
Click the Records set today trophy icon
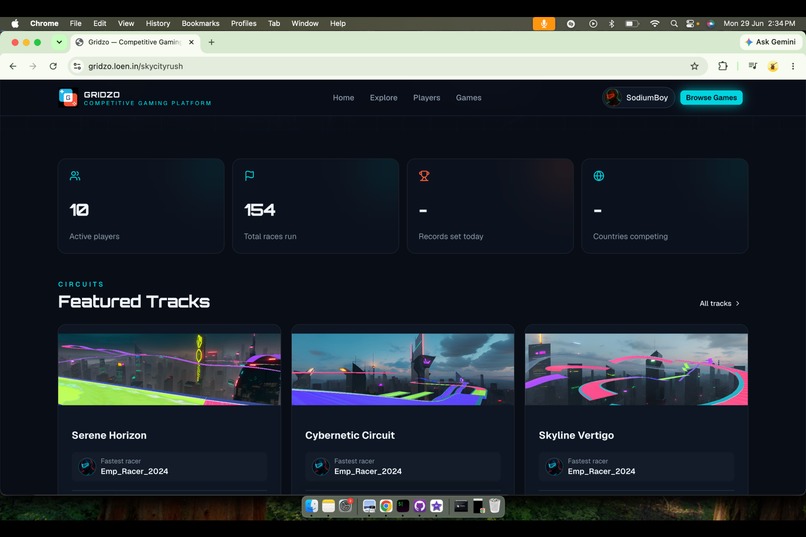tap(424, 176)
